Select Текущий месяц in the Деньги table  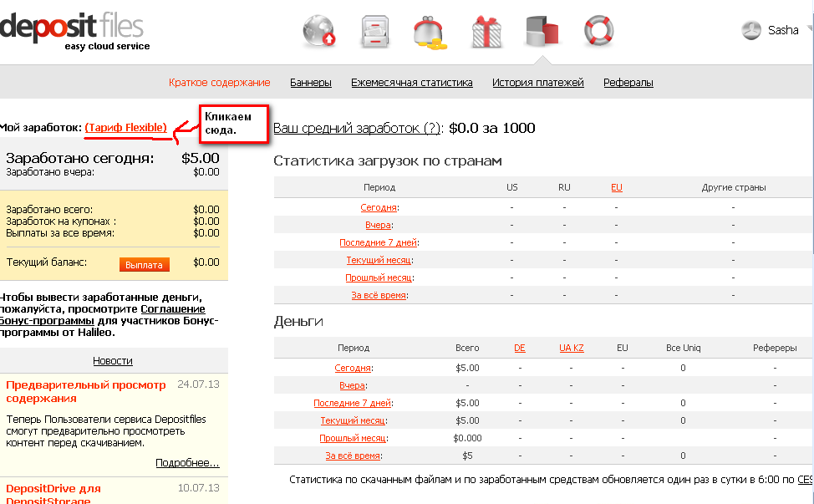point(353,421)
